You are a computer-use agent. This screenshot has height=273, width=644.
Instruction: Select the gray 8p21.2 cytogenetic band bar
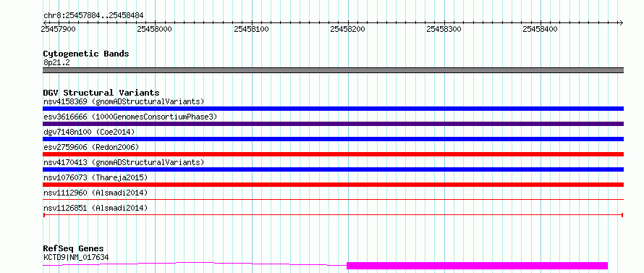pyautogui.click(x=333, y=70)
